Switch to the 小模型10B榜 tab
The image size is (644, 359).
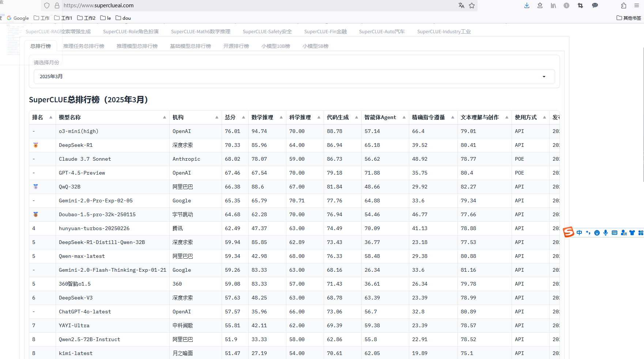pos(275,46)
